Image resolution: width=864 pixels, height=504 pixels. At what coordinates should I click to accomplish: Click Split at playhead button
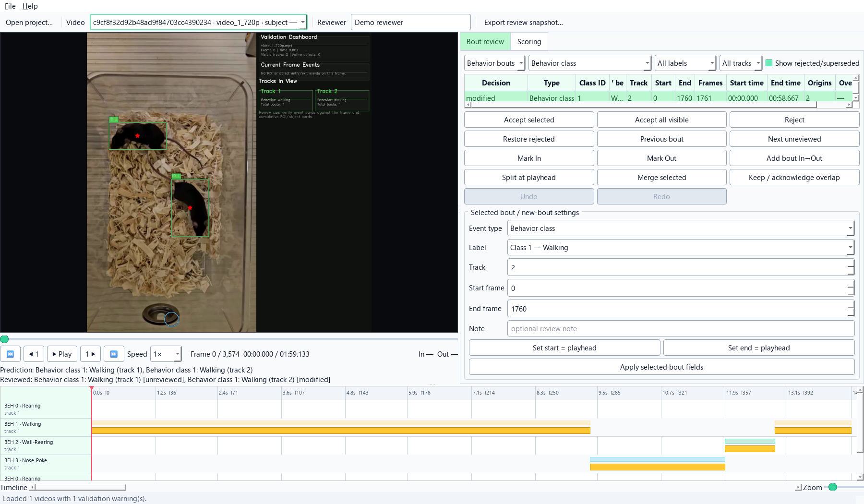(x=529, y=177)
